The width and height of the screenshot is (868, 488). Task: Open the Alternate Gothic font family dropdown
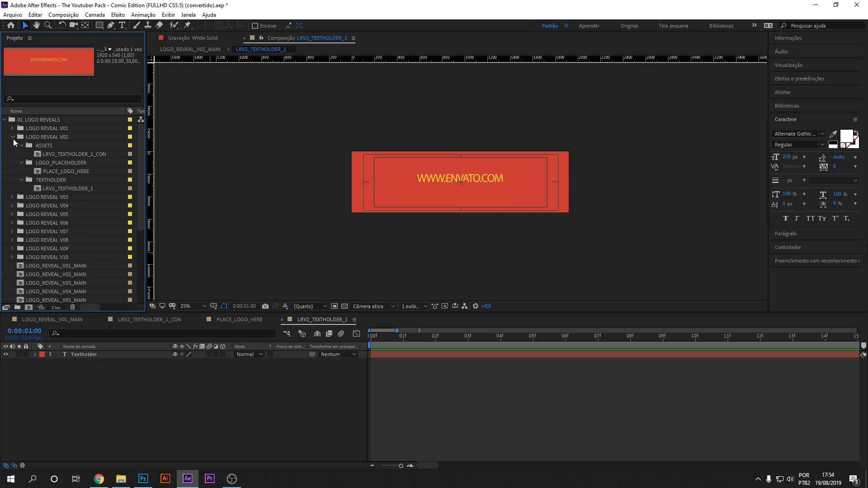(x=799, y=134)
